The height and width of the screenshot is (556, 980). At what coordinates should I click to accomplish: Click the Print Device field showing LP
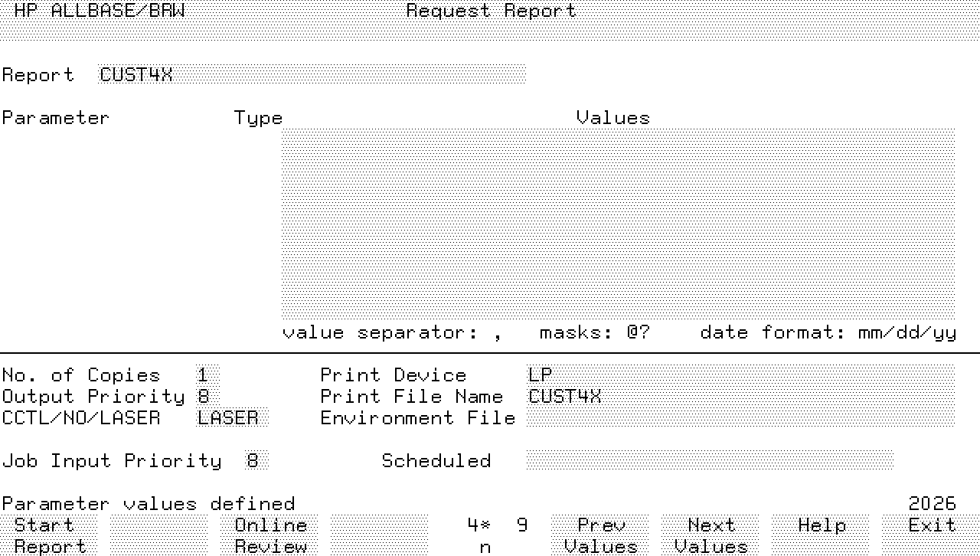pos(740,375)
